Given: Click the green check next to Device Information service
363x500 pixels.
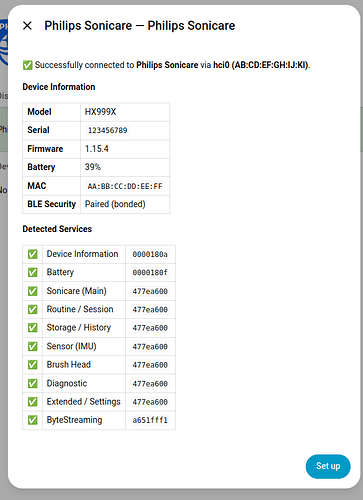Looking at the screenshot, I should (32, 254).
